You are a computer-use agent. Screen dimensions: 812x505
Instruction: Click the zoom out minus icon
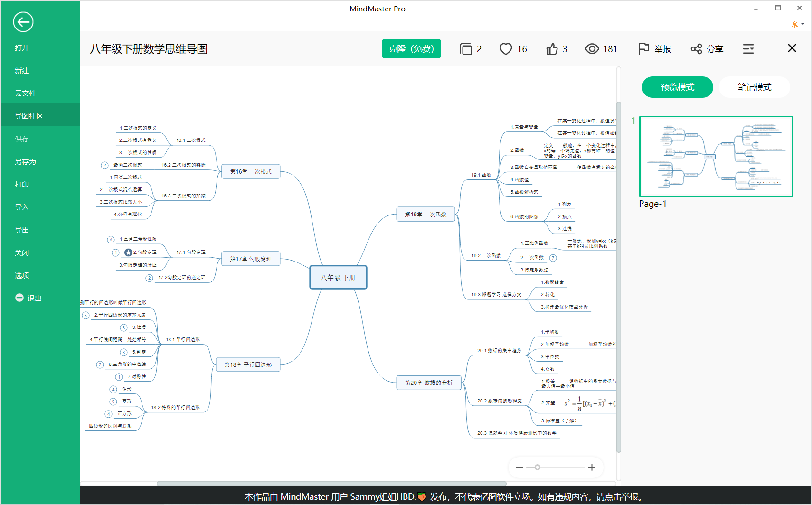click(519, 468)
